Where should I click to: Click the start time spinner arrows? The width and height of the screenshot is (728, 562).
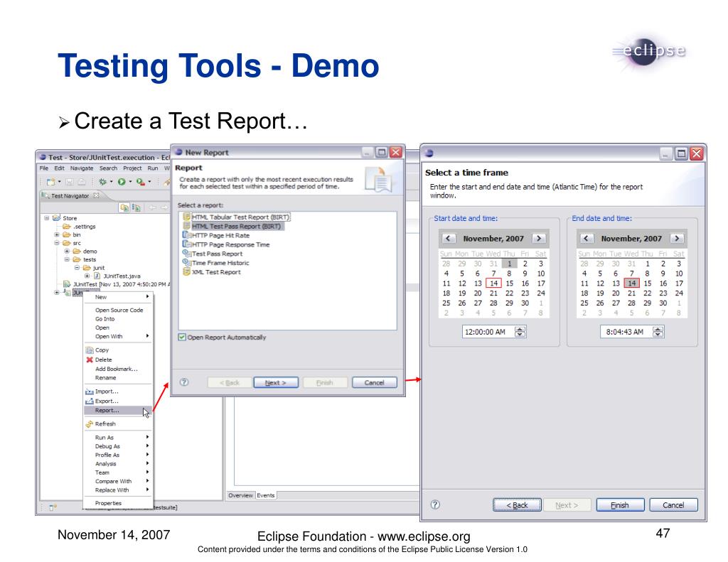coord(520,332)
